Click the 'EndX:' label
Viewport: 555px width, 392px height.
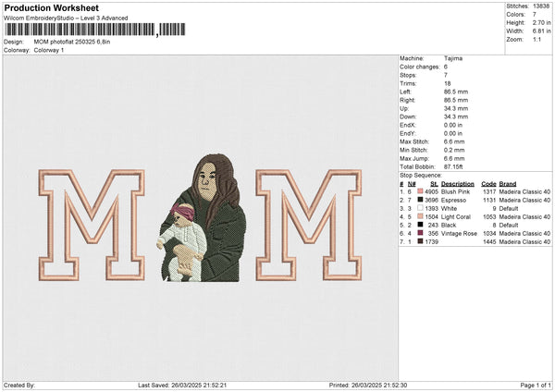(408, 125)
